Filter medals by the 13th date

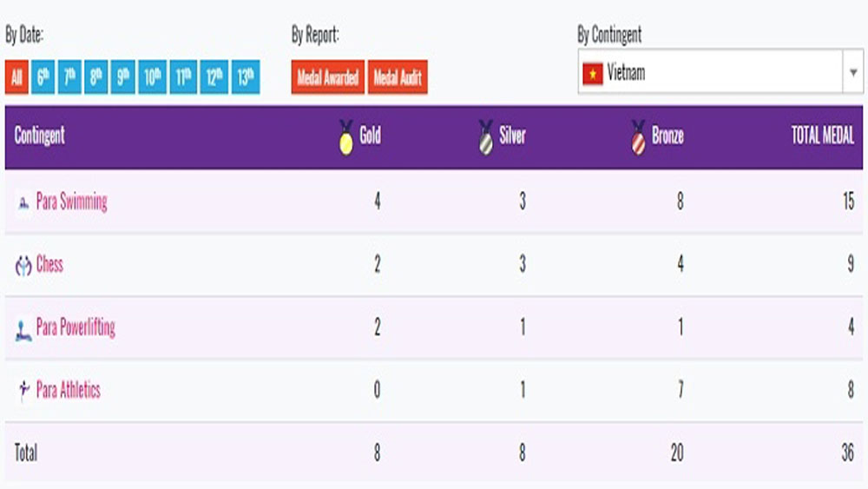[246, 77]
